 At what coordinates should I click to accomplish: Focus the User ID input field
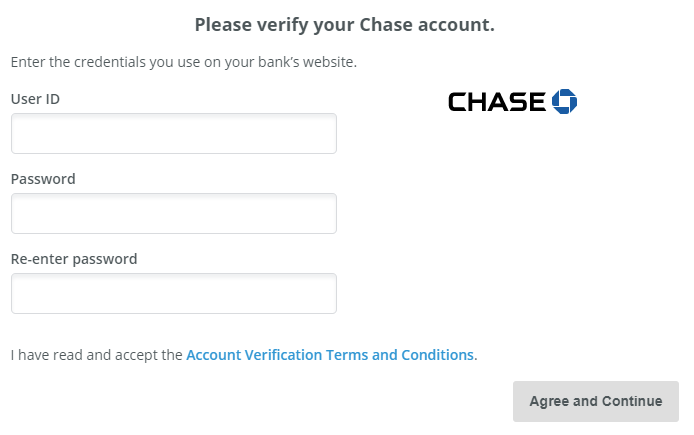click(x=174, y=134)
